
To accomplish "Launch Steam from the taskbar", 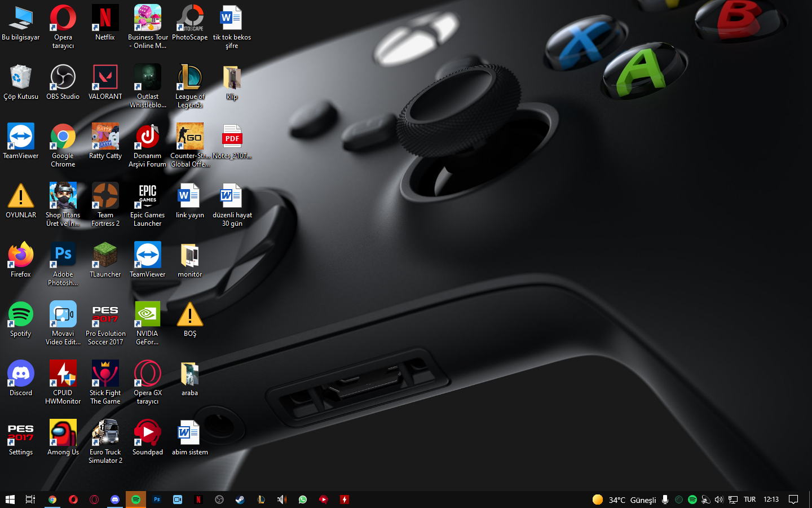I will 240,500.
